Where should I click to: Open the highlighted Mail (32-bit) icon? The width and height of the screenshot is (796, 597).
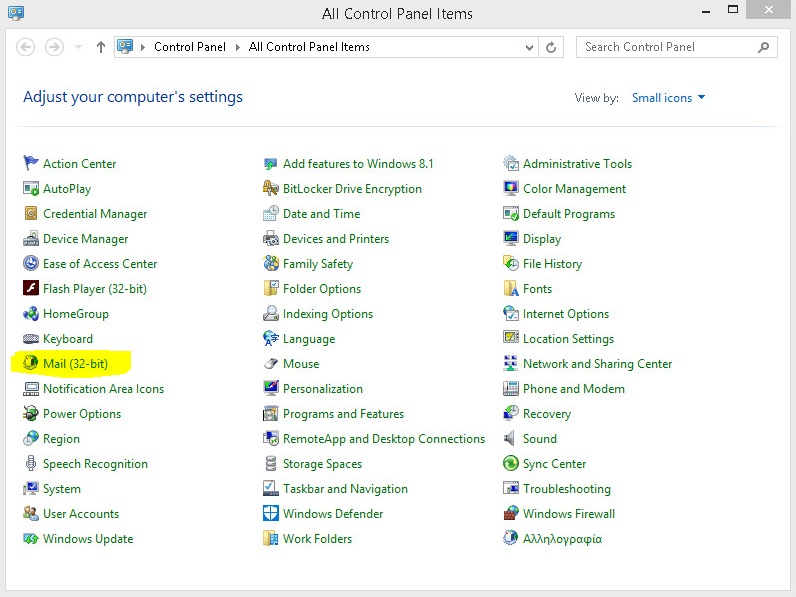pyautogui.click(x=30, y=363)
